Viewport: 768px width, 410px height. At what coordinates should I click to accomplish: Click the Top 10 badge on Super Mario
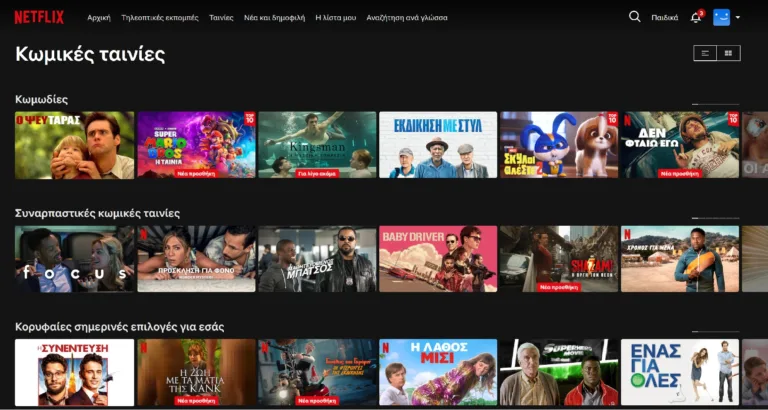250,119
